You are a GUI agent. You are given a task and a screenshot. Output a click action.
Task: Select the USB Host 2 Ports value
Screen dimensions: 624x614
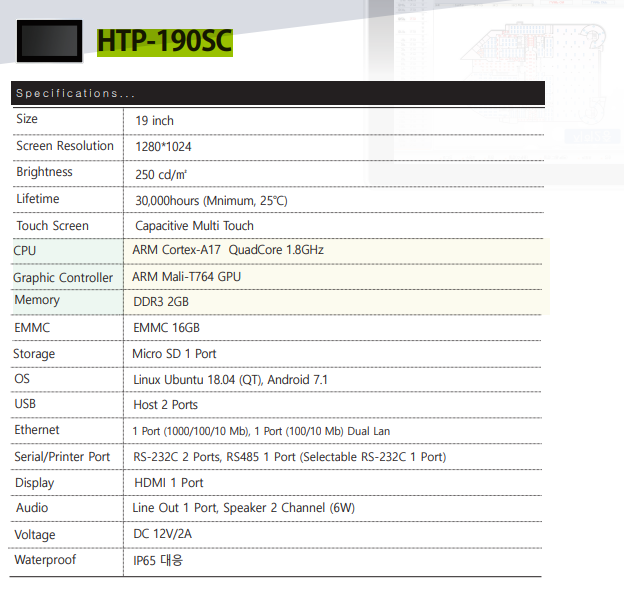point(165,405)
